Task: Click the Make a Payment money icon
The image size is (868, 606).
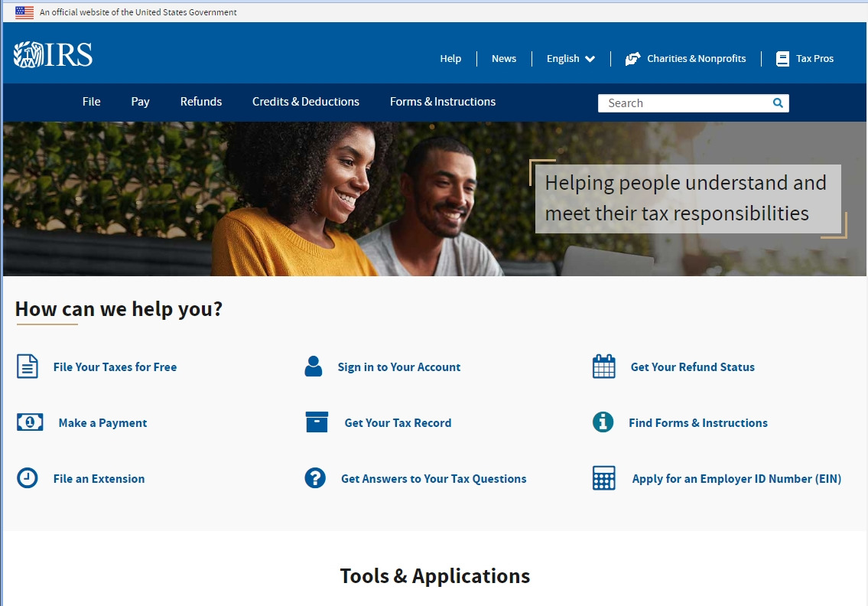Action: pos(30,422)
